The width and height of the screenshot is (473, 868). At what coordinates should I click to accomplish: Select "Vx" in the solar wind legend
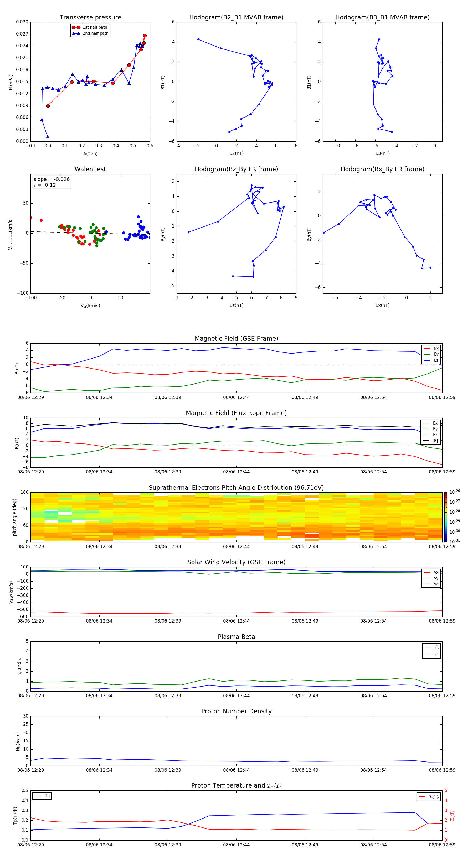point(431,572)
